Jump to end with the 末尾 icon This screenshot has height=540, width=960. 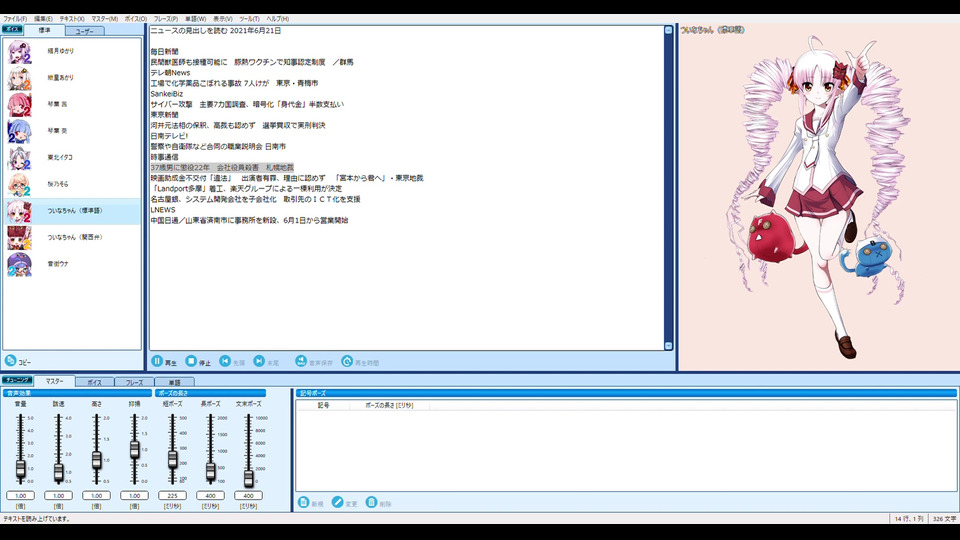coord(259,361)
